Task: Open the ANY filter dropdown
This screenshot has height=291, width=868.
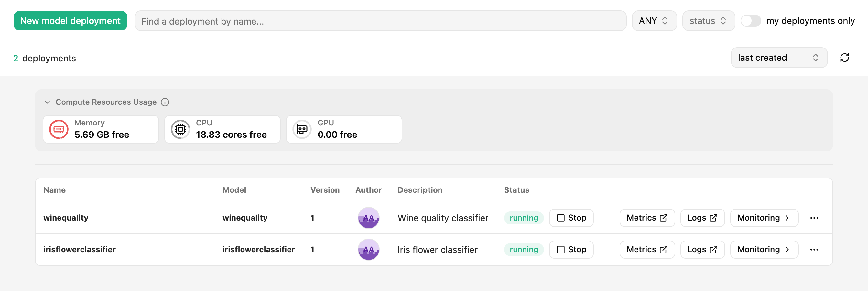Action: (654, 21)
